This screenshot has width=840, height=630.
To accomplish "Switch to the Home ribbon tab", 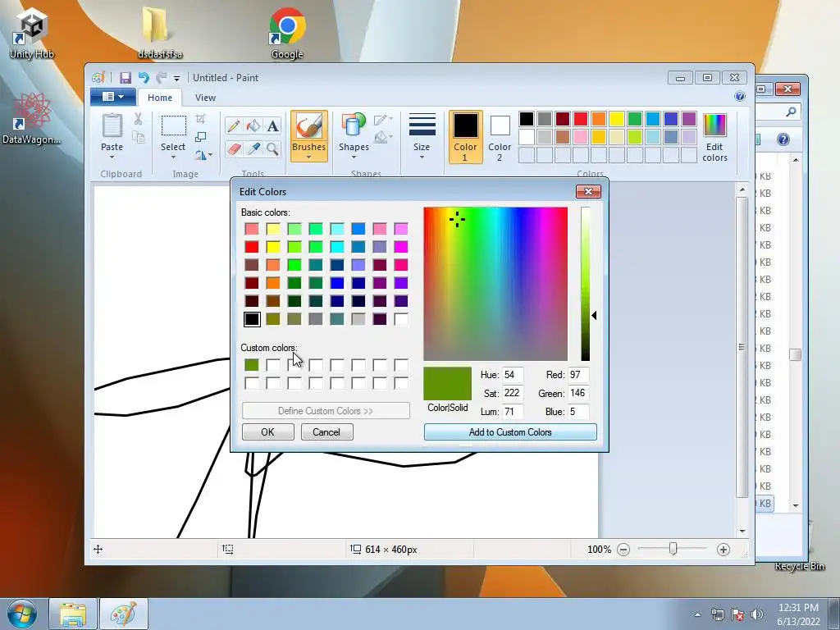I will click(160, 98).
